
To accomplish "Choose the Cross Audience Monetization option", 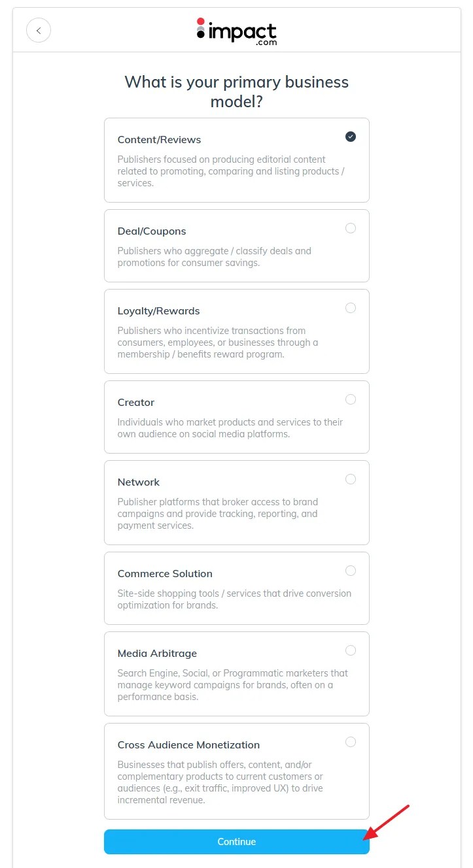I will (x=351, y=742).
